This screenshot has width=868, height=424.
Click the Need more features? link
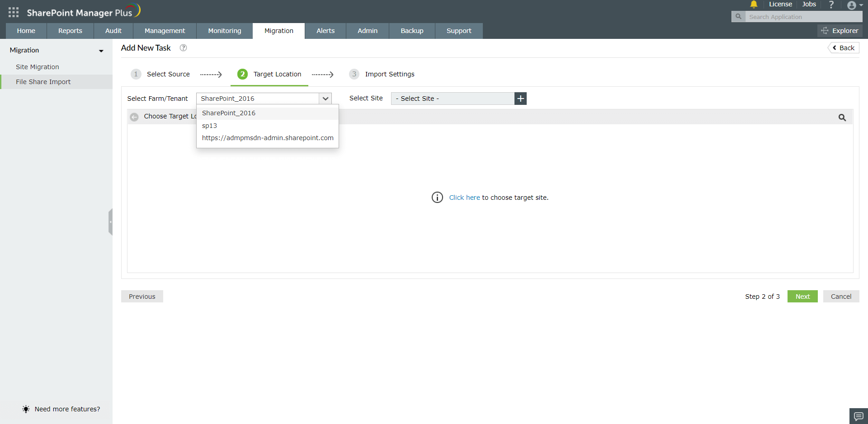click(67, 409)
